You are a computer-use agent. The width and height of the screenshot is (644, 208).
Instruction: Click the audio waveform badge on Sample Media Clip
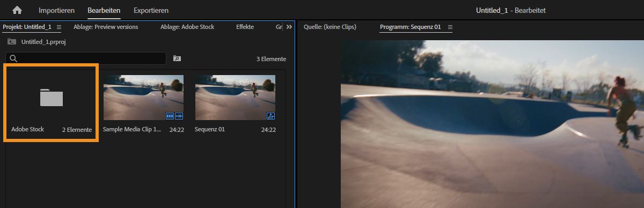coord(179,116)
